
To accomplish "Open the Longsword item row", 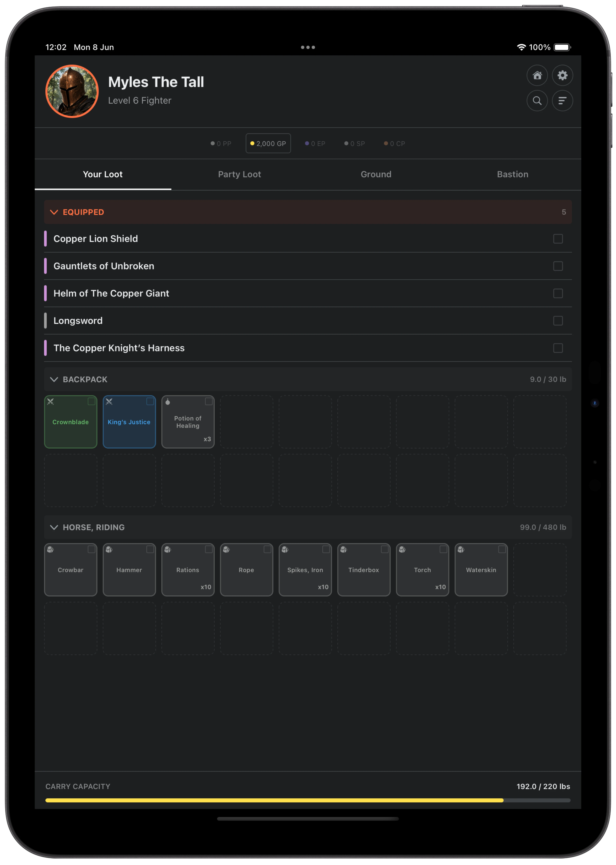I will click(x=308, y=321).
